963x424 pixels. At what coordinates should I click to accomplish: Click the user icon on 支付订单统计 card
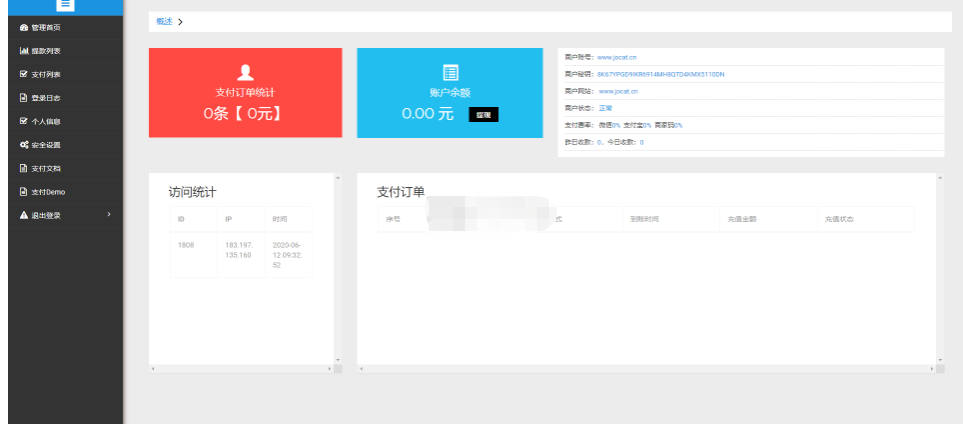245,72
